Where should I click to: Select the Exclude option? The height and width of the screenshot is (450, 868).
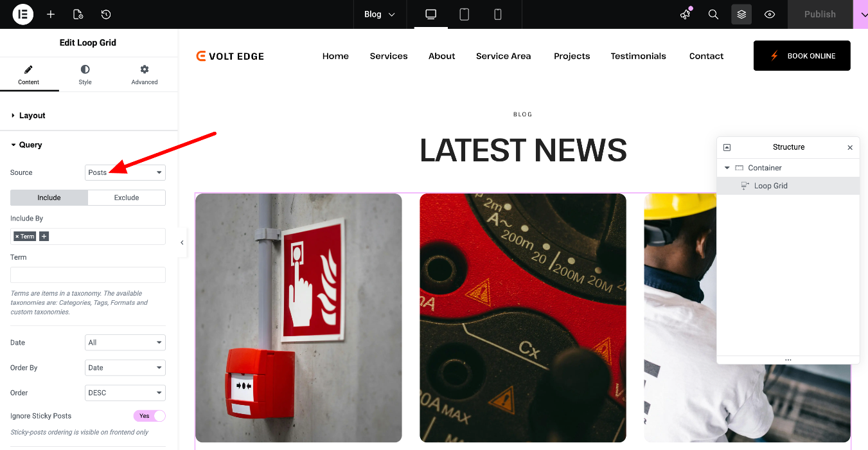coord(127,197)
